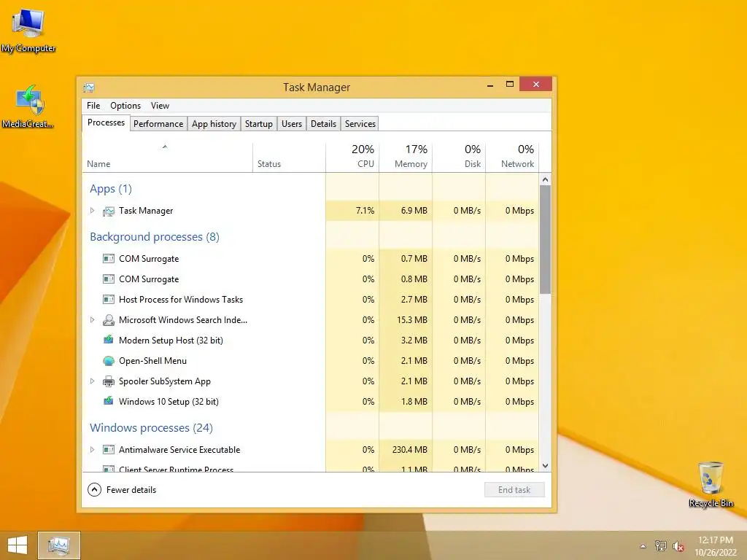
Task: Click the Host Process for Windows Tasks icon
Action: (x=109, y=300)
